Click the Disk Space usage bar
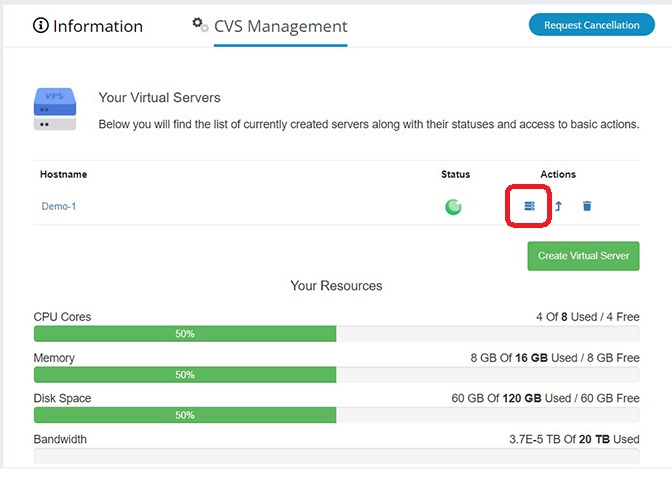This screenshot has width=672, height=483. 336,415
